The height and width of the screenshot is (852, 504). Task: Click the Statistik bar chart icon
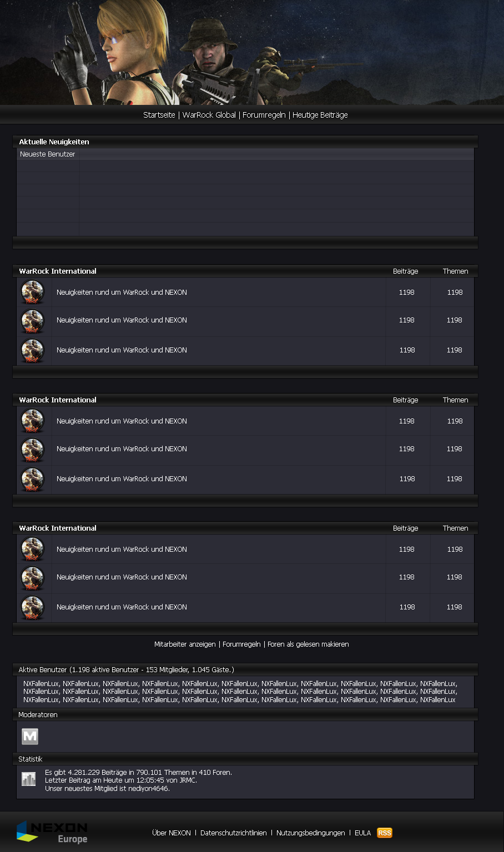pos(29,779)
